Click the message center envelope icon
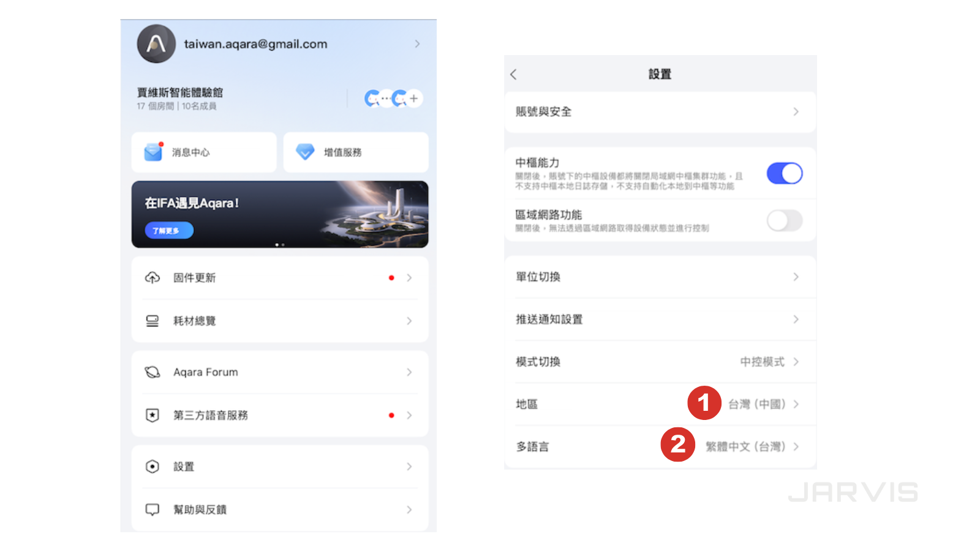Viewport: 980px width, 551px height. point(153,152)
